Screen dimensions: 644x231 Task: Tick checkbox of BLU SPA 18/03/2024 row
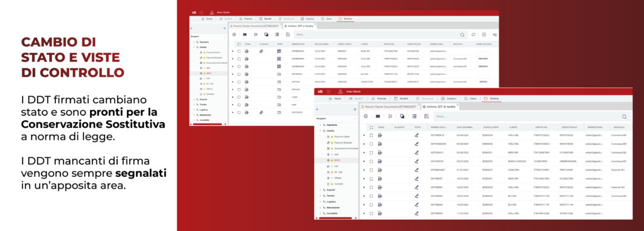pyautogui.click(x=371, y=196)
